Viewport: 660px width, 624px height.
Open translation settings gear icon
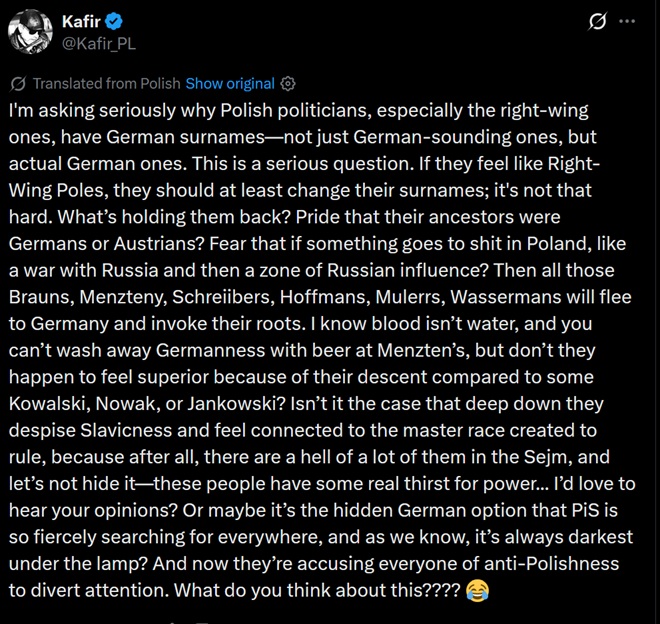(x=288, y=84)
